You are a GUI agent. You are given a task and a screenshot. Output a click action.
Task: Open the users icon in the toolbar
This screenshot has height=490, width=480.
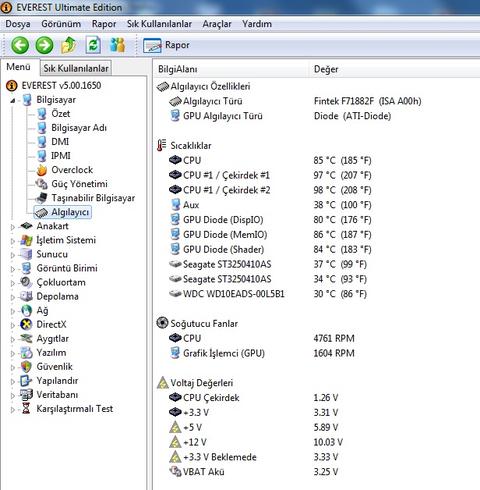click(x=117, y=45)
